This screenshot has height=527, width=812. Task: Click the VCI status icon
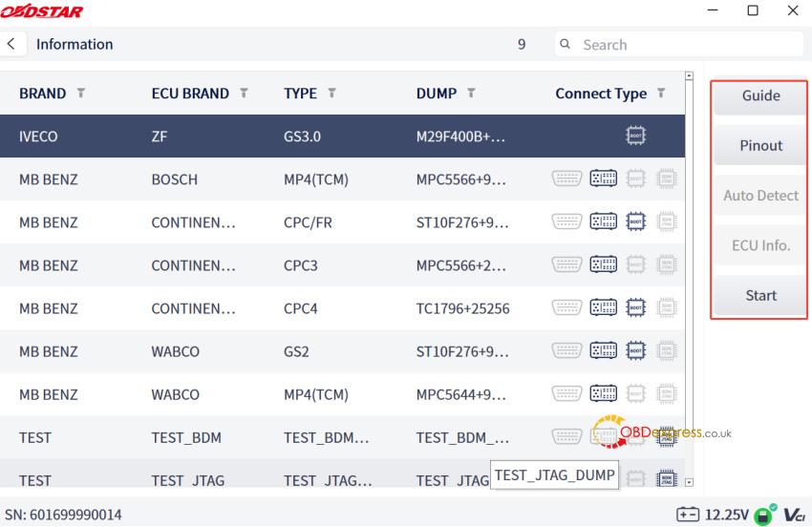coord(795,515)
